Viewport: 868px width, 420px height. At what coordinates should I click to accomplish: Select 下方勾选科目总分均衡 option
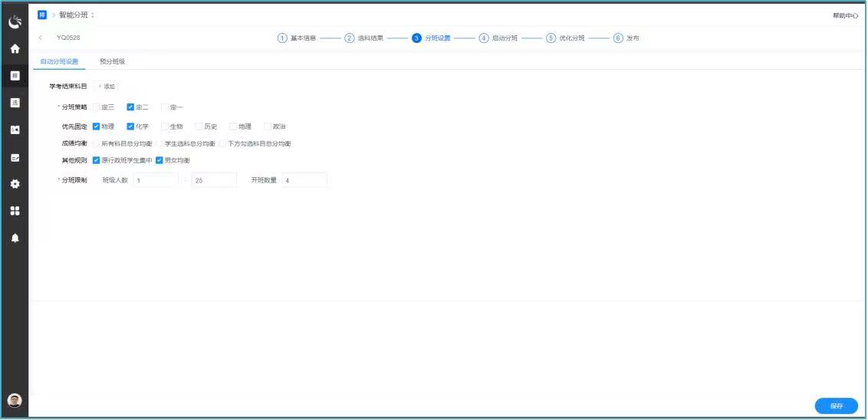coord(223,144)
